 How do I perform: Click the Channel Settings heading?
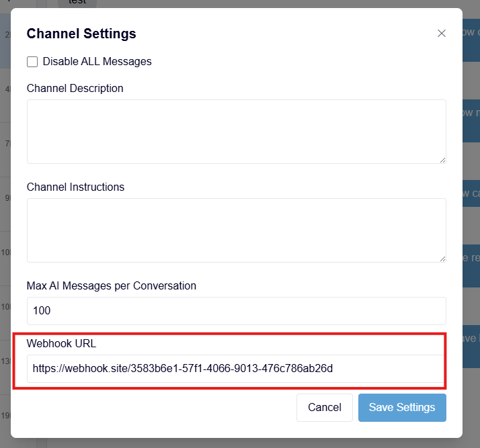(81, 34)
